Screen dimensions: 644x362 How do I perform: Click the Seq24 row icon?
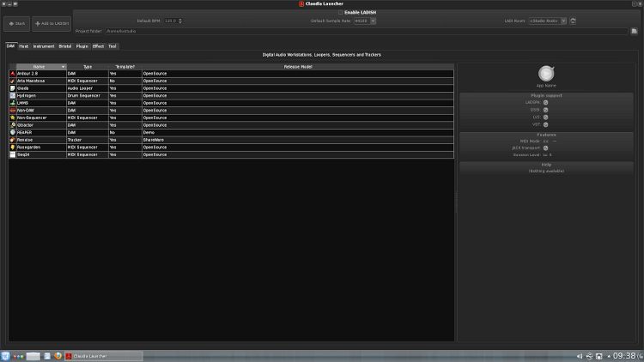[x=13, y=154]
